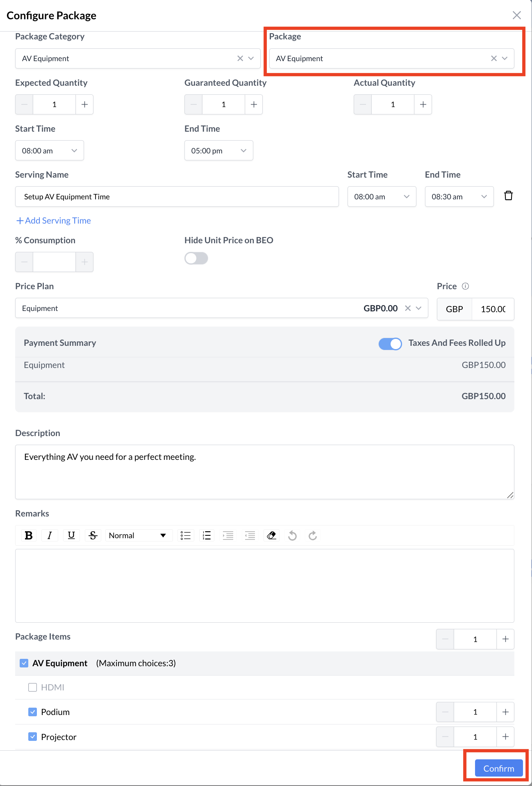Show the Price info tooltip icon
The width and height of the screenshot is (532, 786).
[465, 286]
